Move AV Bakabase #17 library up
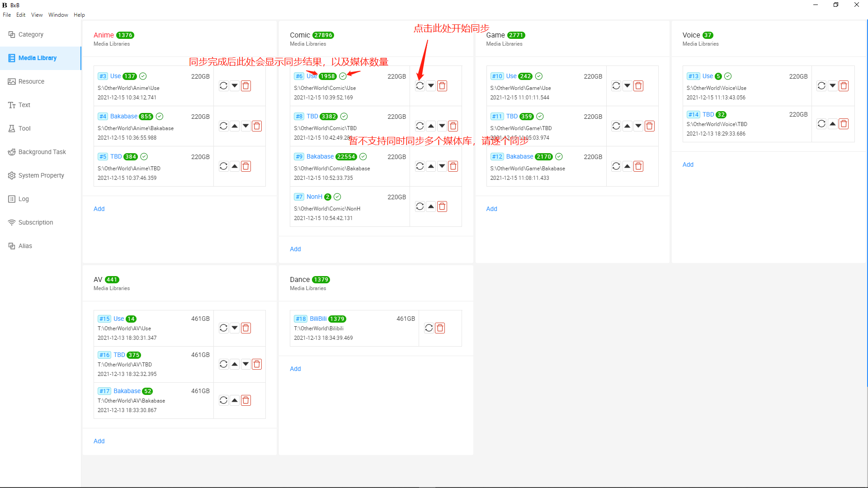The height and width of the screenshot is (488, 868). [x=235, y=400]
